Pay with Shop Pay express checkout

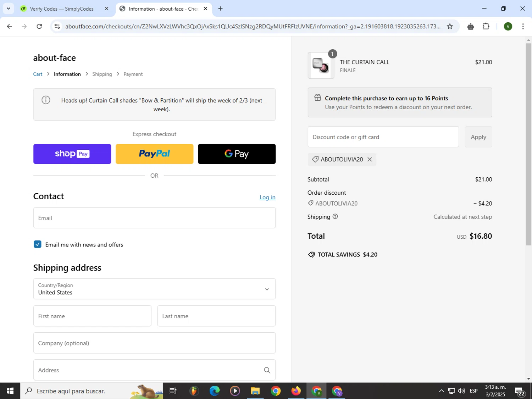pyautogui.click(x=72, y=154)
